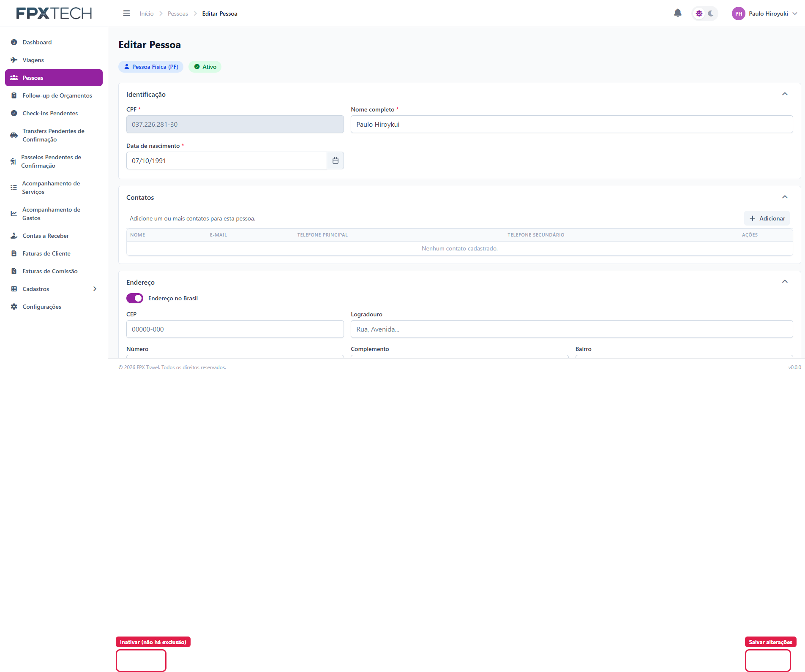Toggle Endereço no Brasil switch
Viewport: 805px width, 672px height.
(x=135, y=298)
